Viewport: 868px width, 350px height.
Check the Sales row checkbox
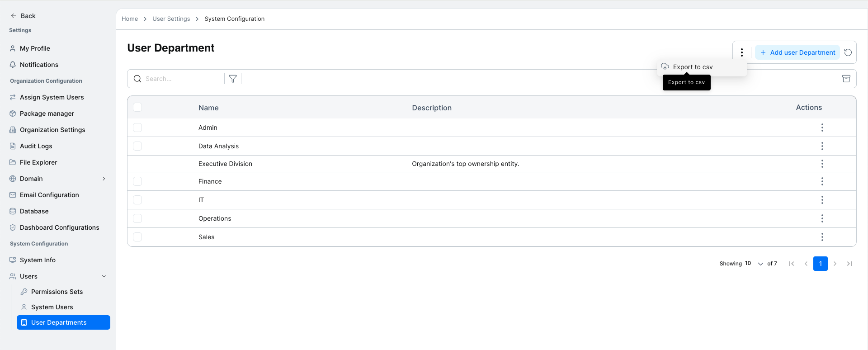(x=137, y=237)
